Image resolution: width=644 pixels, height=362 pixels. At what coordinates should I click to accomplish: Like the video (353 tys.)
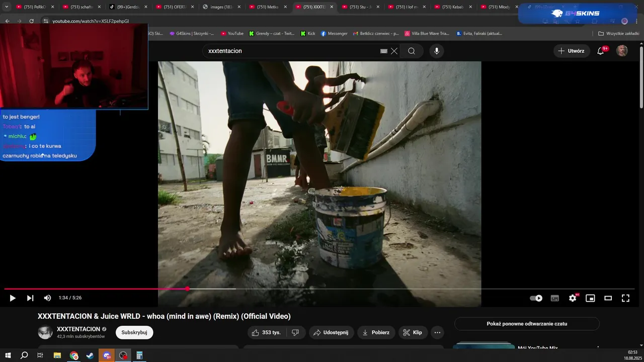coord(266,332)
